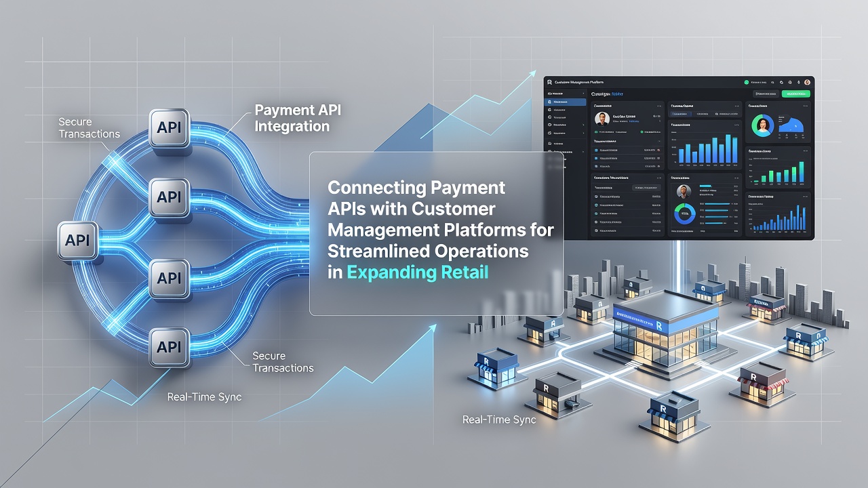
Task: Click the man's avatar in the bottom-middle dashboard card
Action: click(684, 192)
